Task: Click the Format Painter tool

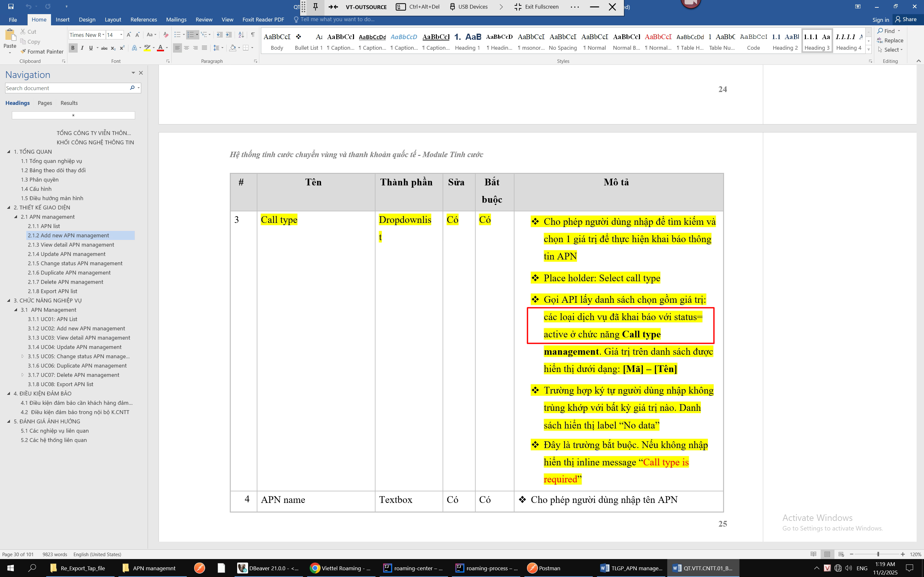Action: point(42,52)
